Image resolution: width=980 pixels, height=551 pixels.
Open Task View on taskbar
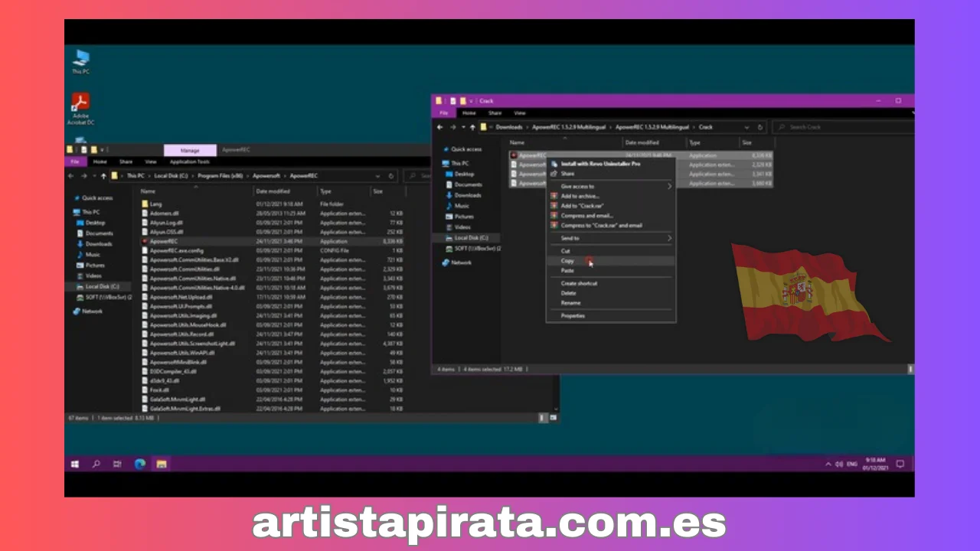tap(117, 464)
